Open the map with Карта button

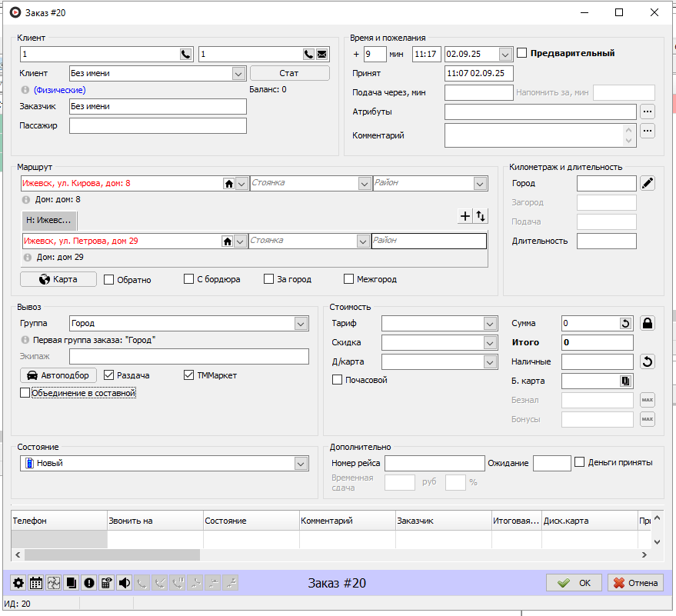coord(58,279)
